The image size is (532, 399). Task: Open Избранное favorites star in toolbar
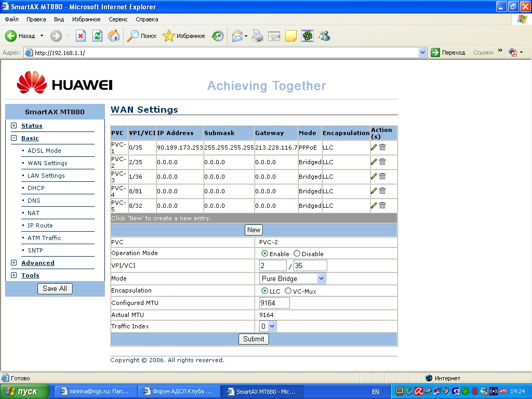pyautogui.click(x=184, y=36)
